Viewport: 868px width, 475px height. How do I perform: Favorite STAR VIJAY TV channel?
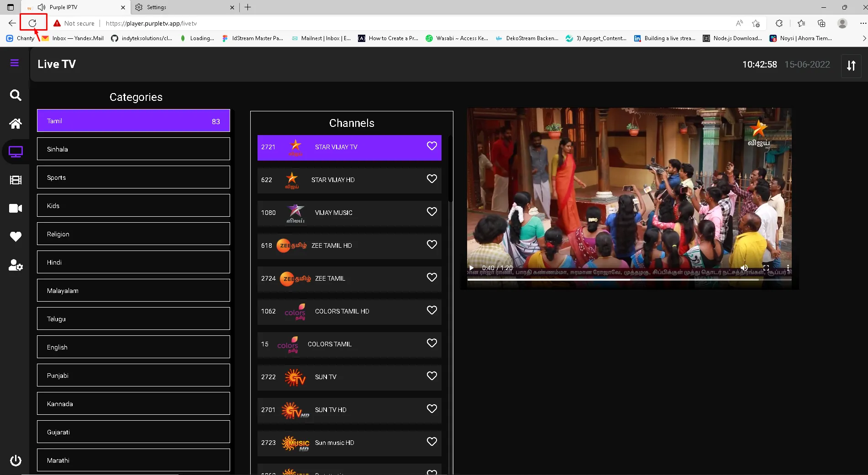(x=432, y=146)
